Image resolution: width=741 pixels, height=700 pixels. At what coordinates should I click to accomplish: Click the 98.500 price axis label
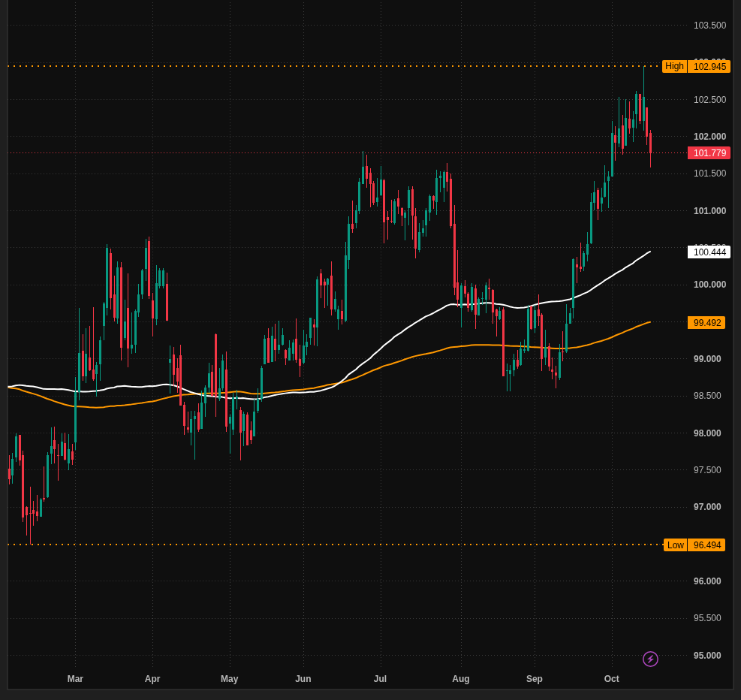[x=707, y=396]
